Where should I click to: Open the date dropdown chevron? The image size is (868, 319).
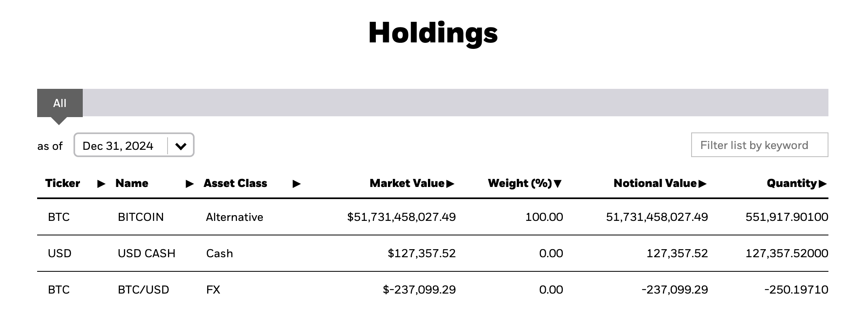click(181, 146)
